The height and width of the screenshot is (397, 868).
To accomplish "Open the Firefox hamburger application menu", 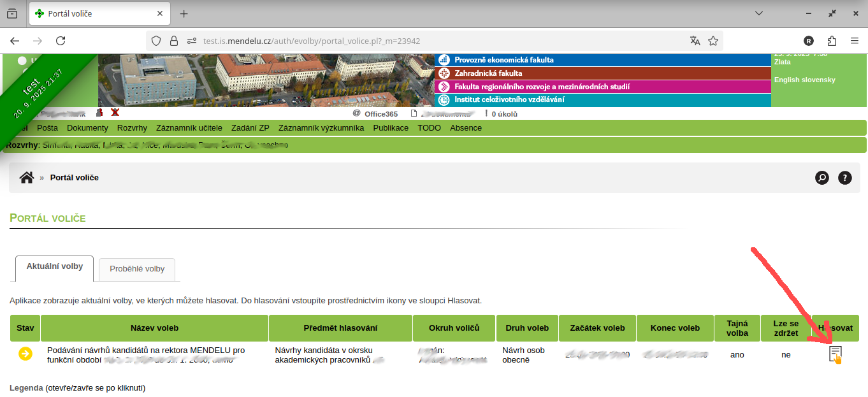I will [855, 41].
